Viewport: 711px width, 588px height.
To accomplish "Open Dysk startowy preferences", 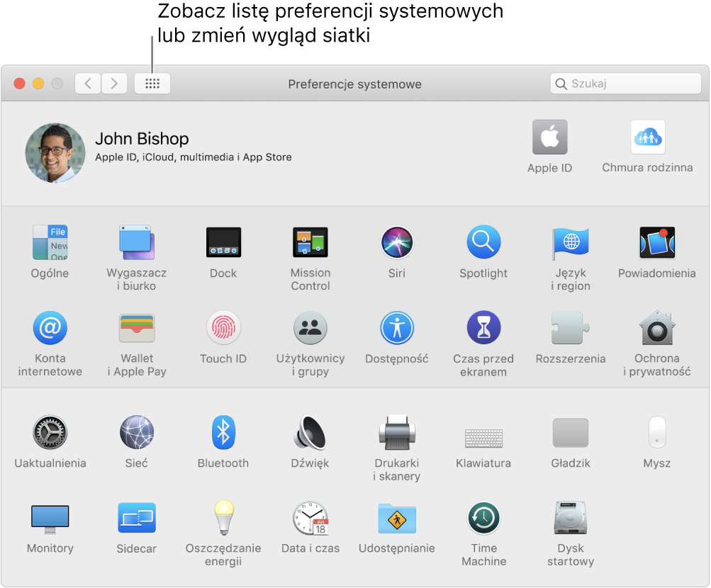I will 570,519.
